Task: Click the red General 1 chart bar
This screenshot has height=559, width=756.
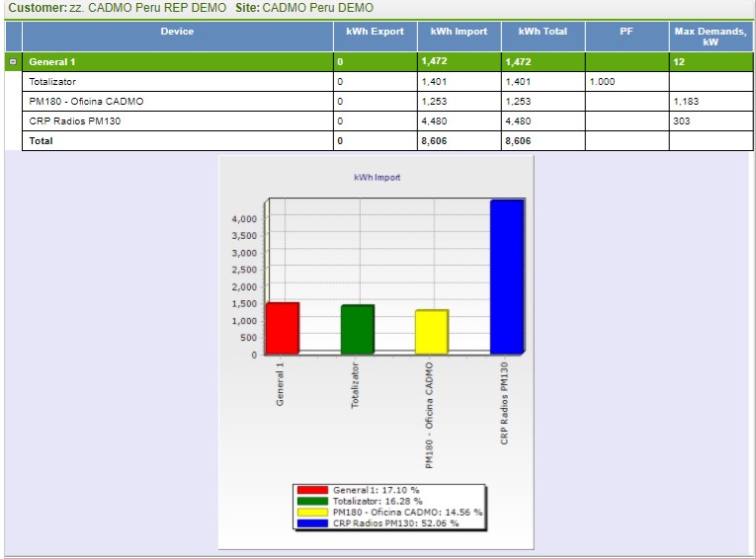Action: point(282,328)
